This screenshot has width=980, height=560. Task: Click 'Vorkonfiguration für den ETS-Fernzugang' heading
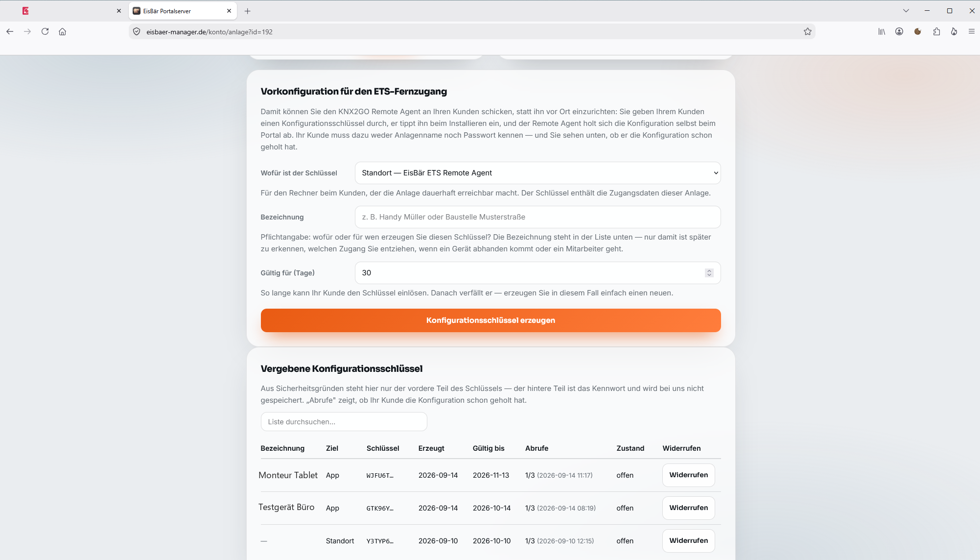point(353,91)
